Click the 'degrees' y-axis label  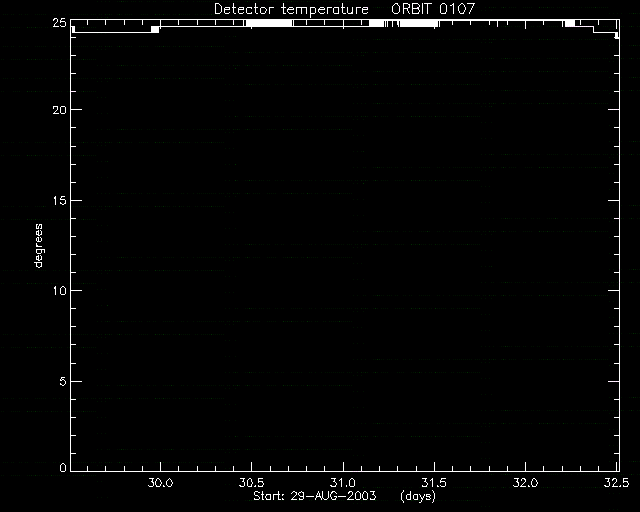[x=38, y=246]
